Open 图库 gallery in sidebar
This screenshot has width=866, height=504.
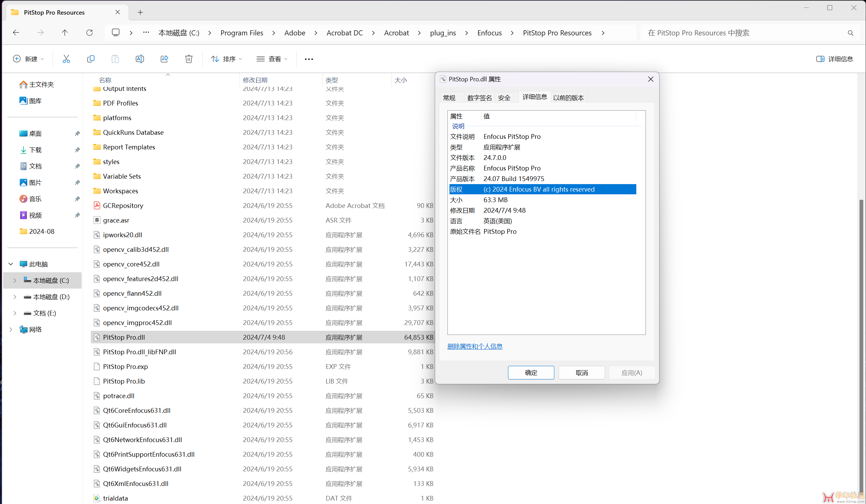coord(31,101)
